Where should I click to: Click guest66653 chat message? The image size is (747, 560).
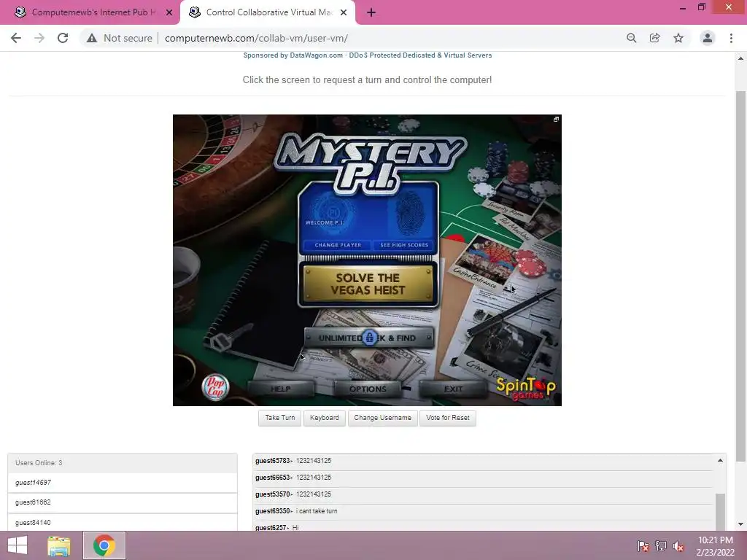(483, 478)
